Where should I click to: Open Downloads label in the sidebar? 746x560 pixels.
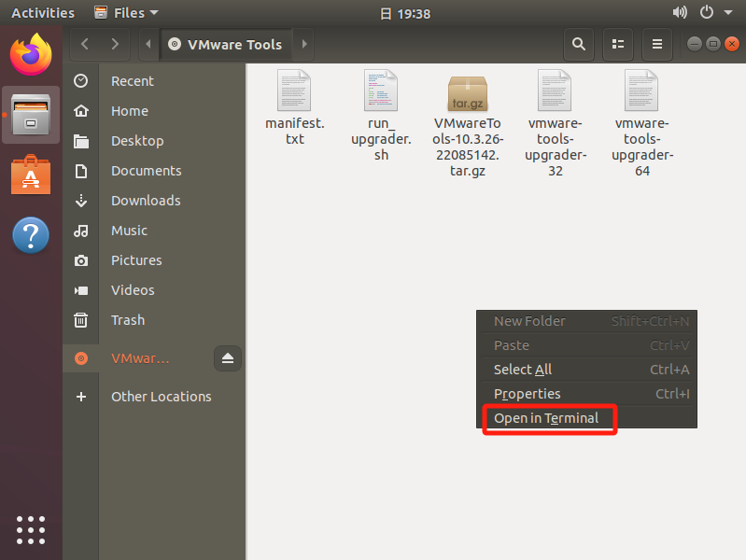tap(146, 201)
